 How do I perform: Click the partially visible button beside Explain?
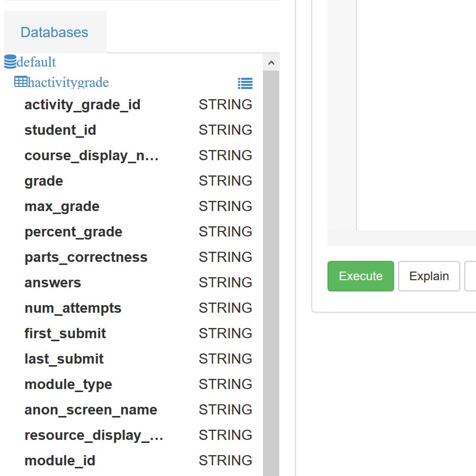(472, 276)
